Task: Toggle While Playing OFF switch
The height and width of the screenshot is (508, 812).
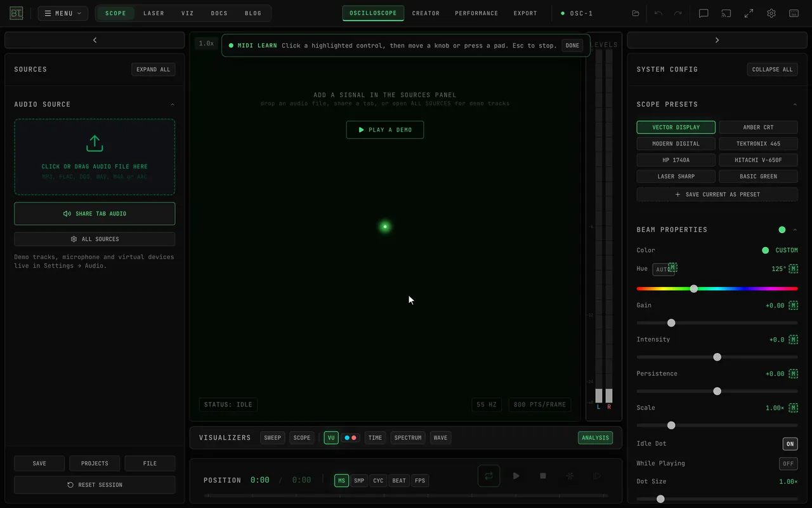Action: point(789,464)
